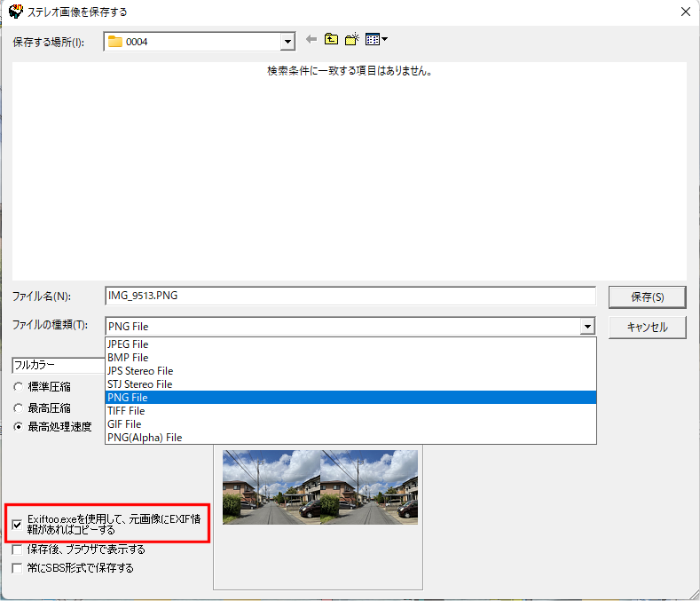This screenshot has height=601, width=700.
Task: Select 最高圧縮 radio button
Action: [18, 408]
